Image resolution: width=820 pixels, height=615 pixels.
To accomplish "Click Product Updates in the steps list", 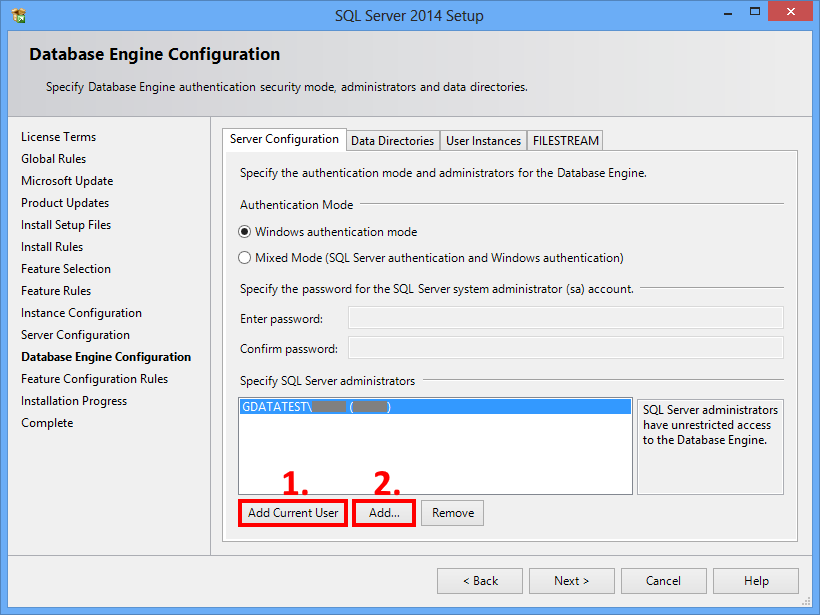I will [x=65, y=203].
